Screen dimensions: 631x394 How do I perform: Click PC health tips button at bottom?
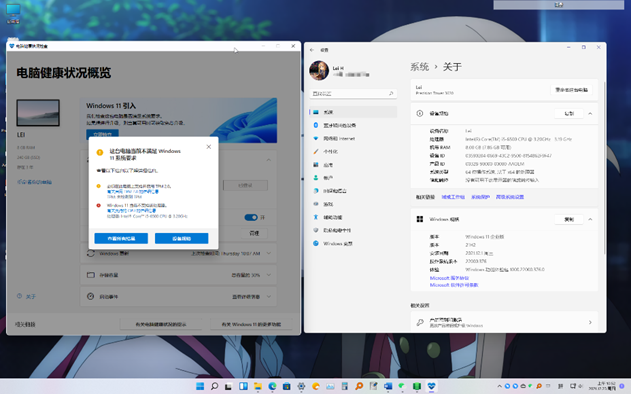pyautogui.click(x=161, y=324)
